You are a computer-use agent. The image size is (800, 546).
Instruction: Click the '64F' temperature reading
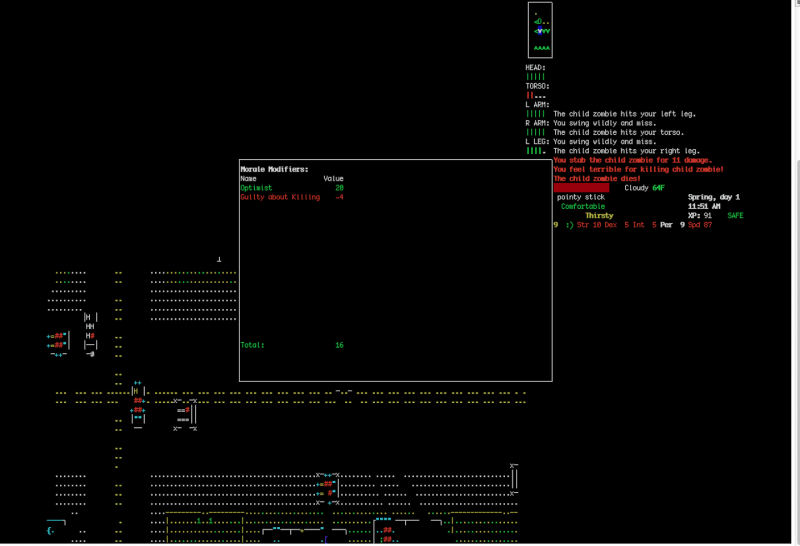(658, 188)
